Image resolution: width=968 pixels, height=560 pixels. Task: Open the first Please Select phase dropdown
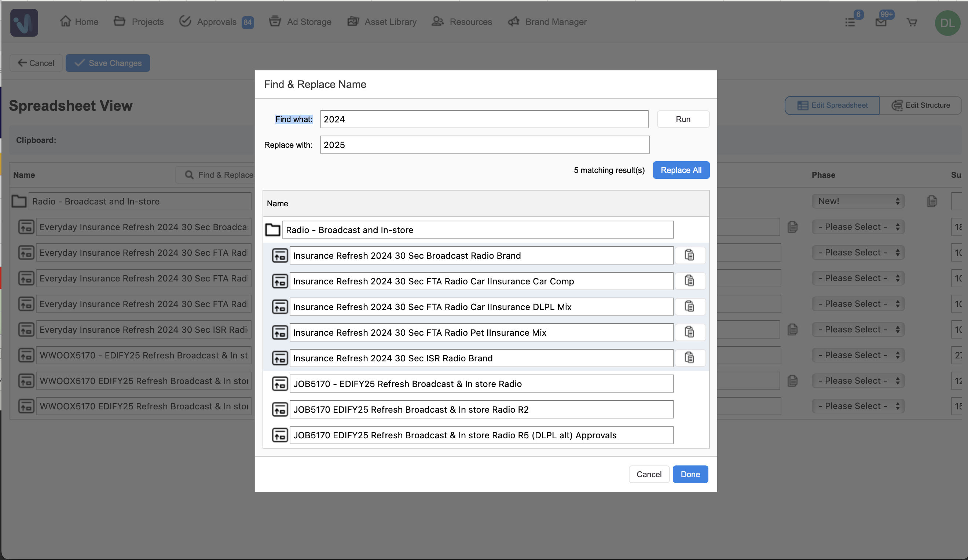click(x=858, y=227)
